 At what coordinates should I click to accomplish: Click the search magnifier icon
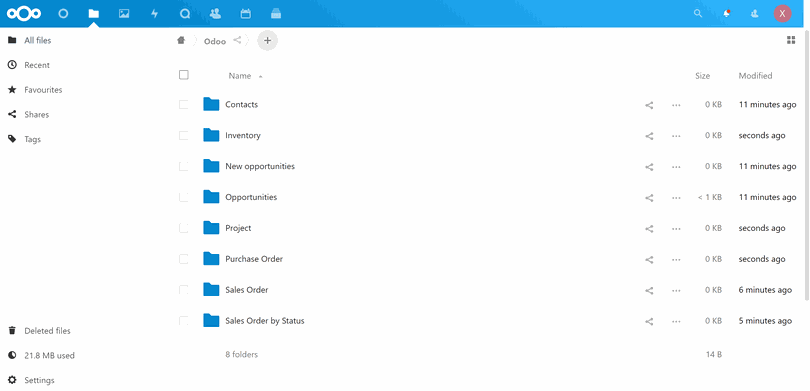(698, 14)
